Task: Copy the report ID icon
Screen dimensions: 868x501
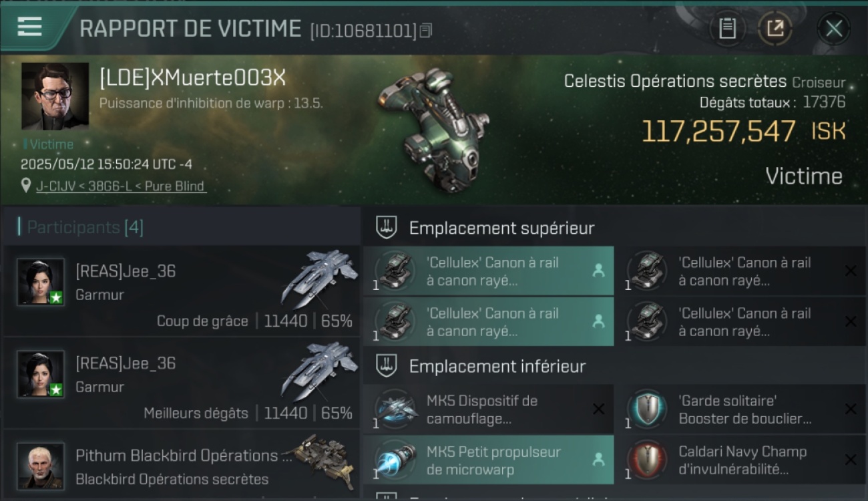Action: coord(426,30)
